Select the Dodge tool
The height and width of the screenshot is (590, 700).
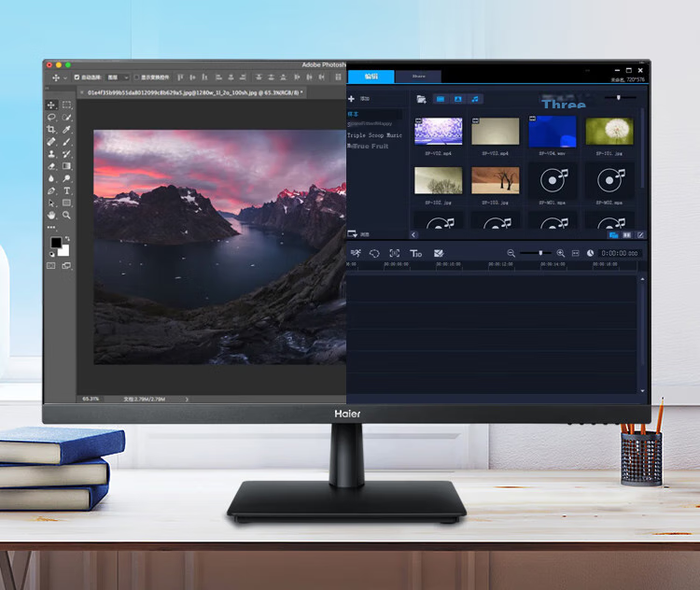point(66,178)
